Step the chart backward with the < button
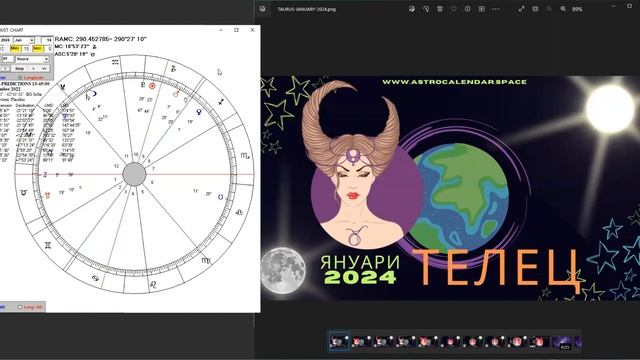 point(5,69)
